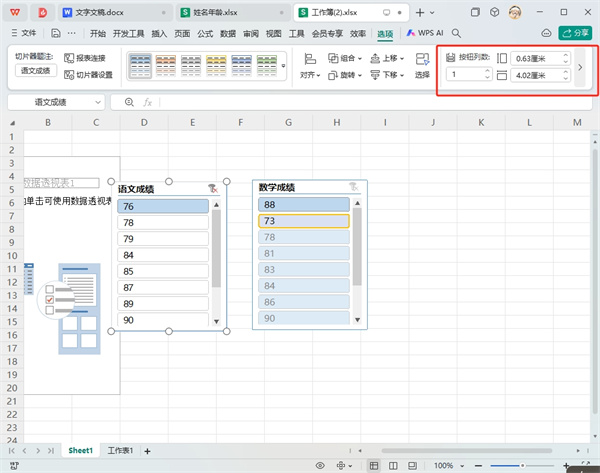Click the status bar macro icon at left

[x=14, y=465]
